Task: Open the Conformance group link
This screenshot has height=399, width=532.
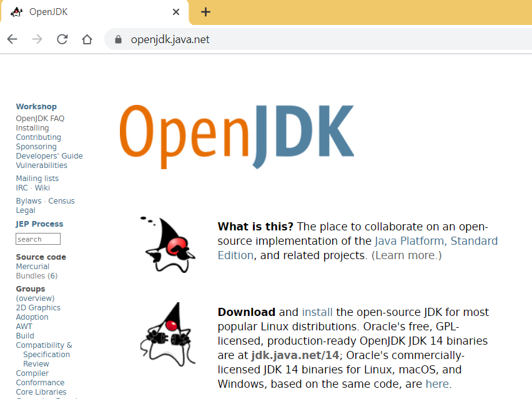Action: [40, 382]
